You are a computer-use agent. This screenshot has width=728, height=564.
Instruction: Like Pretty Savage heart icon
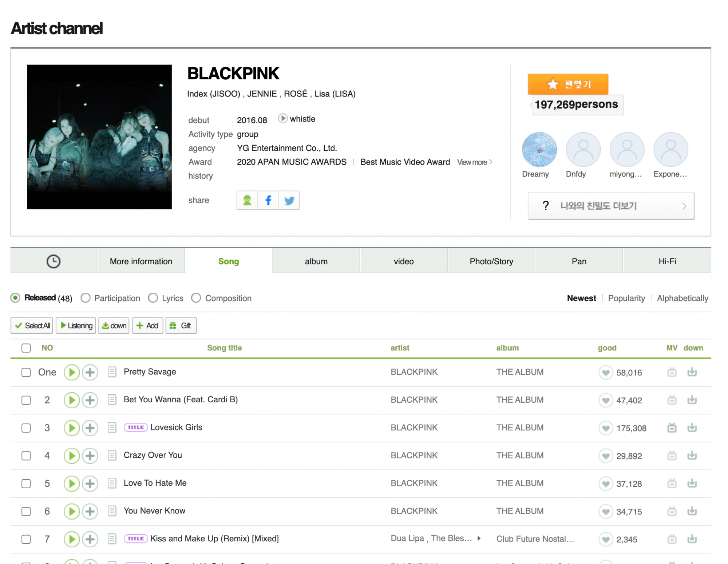click(x=606, y=372)
